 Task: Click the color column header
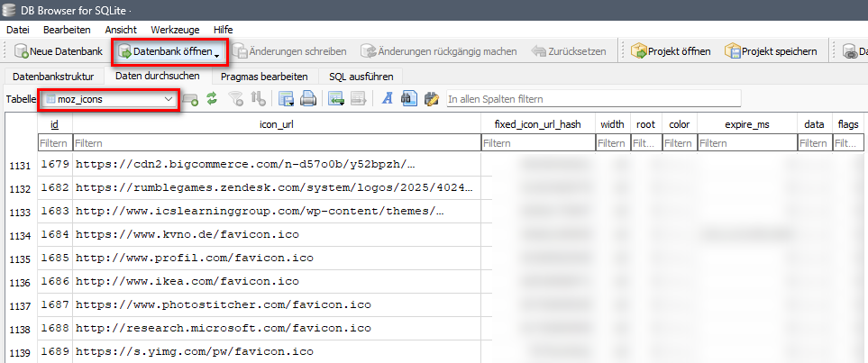[x=680, y=124]
